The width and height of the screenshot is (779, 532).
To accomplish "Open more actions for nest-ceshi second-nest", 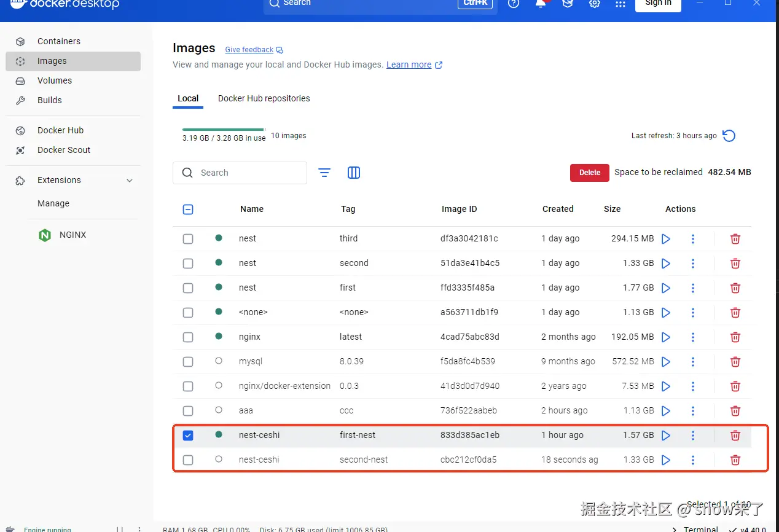I will (693, 460).
